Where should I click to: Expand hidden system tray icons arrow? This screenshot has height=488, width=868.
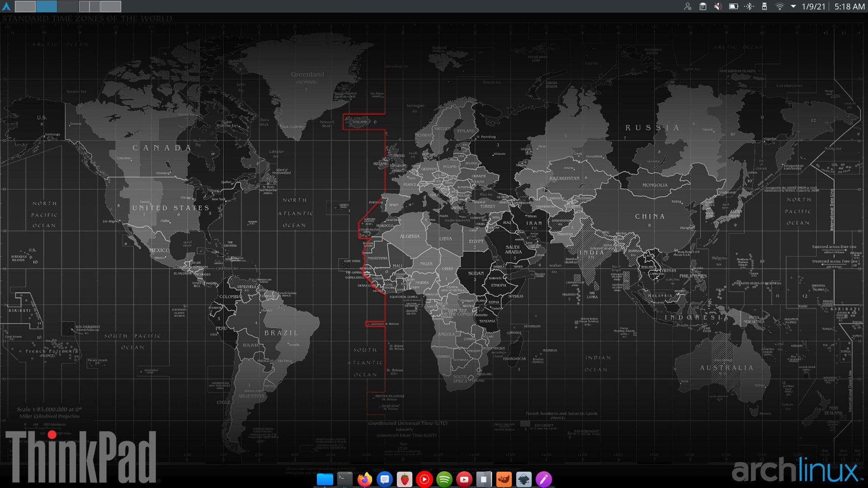pos(794,6)
